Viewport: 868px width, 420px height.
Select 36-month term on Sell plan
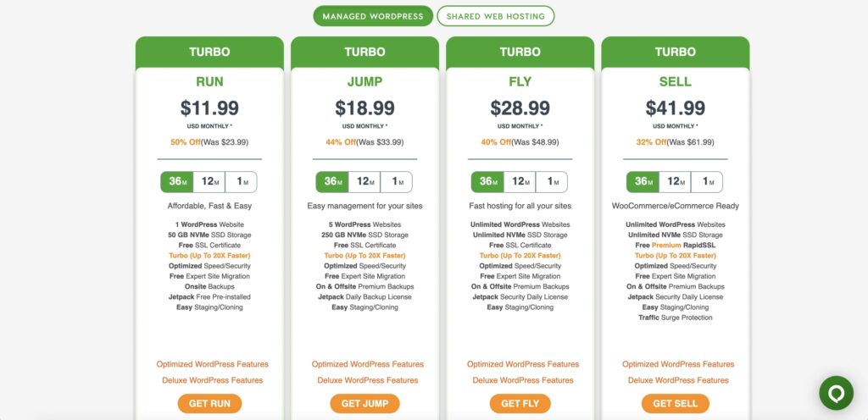click(x=643, y=182)
